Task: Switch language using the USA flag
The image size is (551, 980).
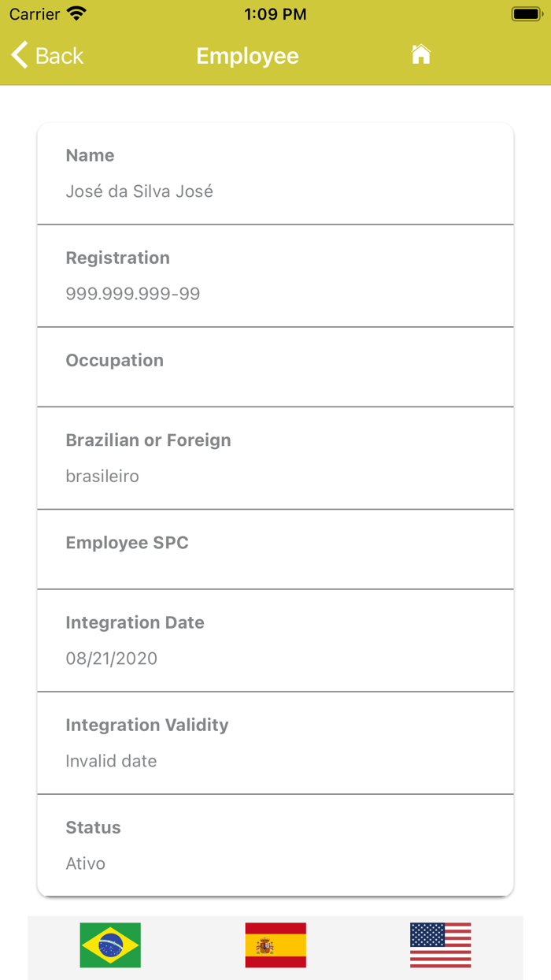Action: (441, 945)
